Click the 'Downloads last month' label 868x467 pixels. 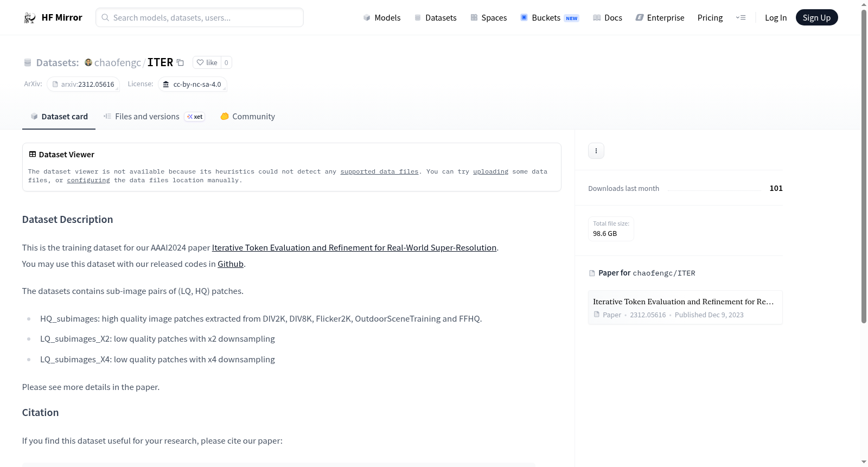624,188
